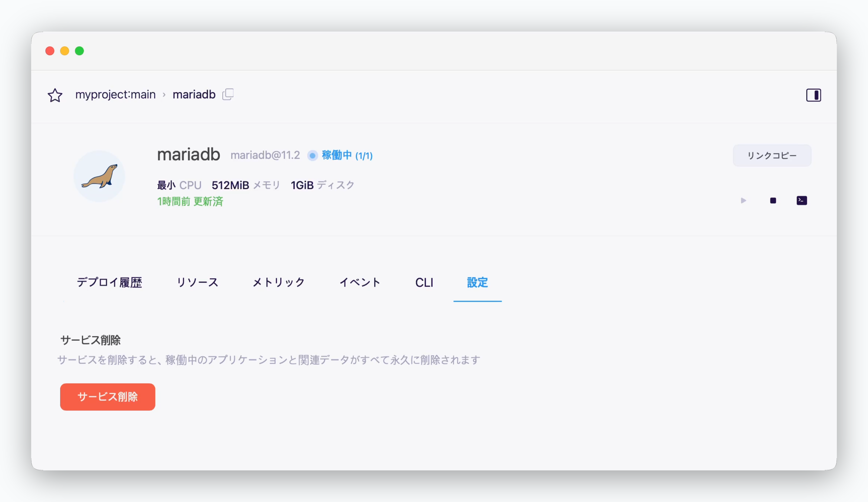Click the red サービス削除 button
This screenshot has height=502, width=868.
107,397
